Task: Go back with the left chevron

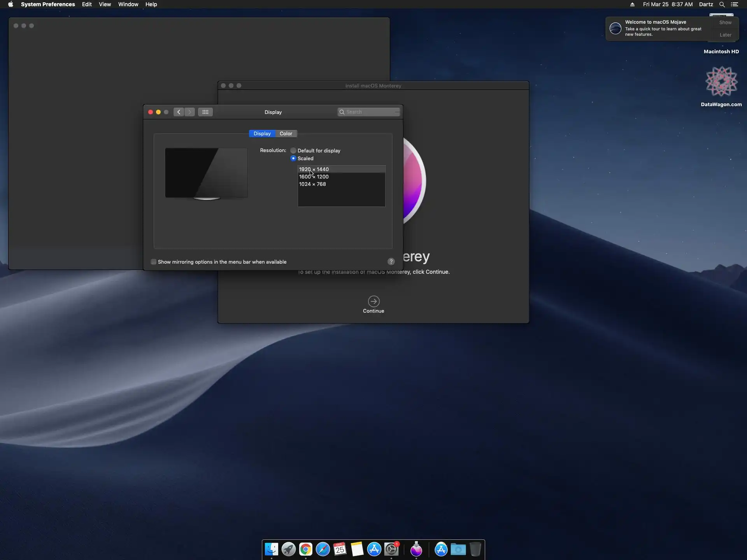Action: click(x=179, y=112)
